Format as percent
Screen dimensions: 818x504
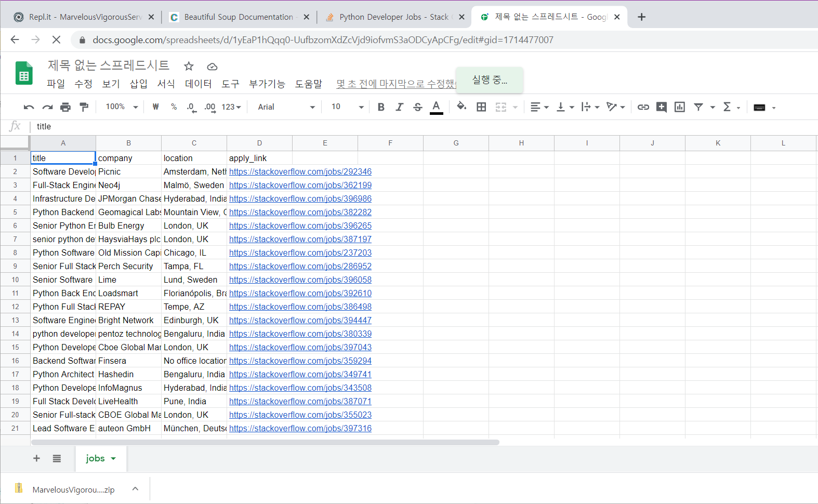(174, 107)
